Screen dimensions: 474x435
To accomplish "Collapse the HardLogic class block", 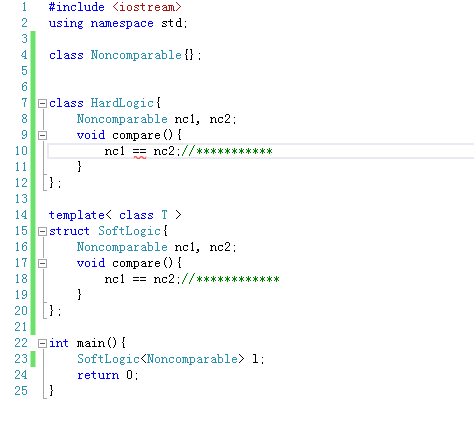I will click(x=42, y=103).
